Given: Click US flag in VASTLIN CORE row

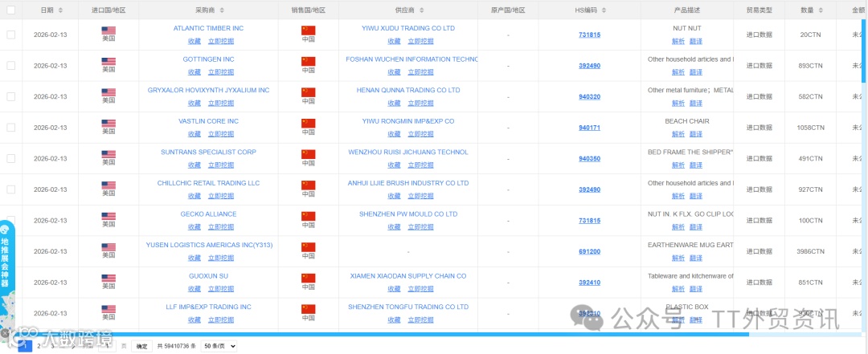Looking at the screenshot, I should click(108, 124).
